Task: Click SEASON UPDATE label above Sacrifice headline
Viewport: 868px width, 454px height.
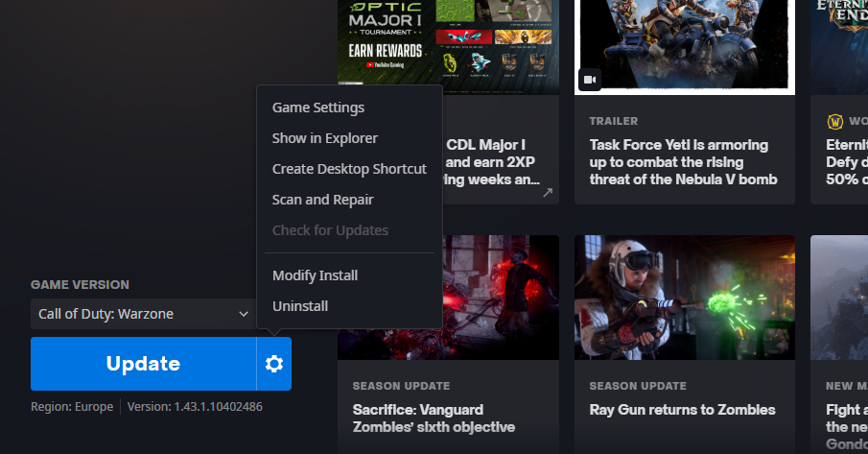Action: click(x=401, y=386)
